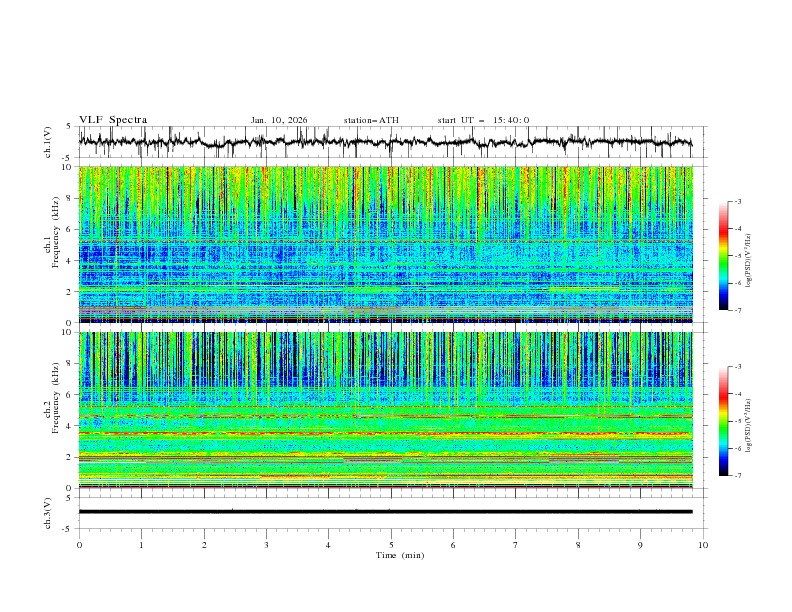Select the "Time (min)" x-axis label

(x=400, y=555)
